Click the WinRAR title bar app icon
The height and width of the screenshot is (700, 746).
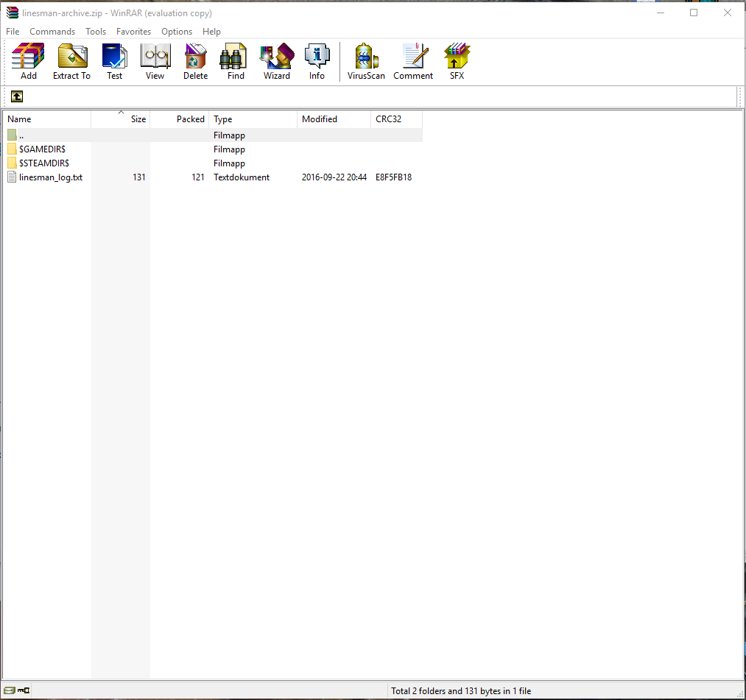[12, 13]
